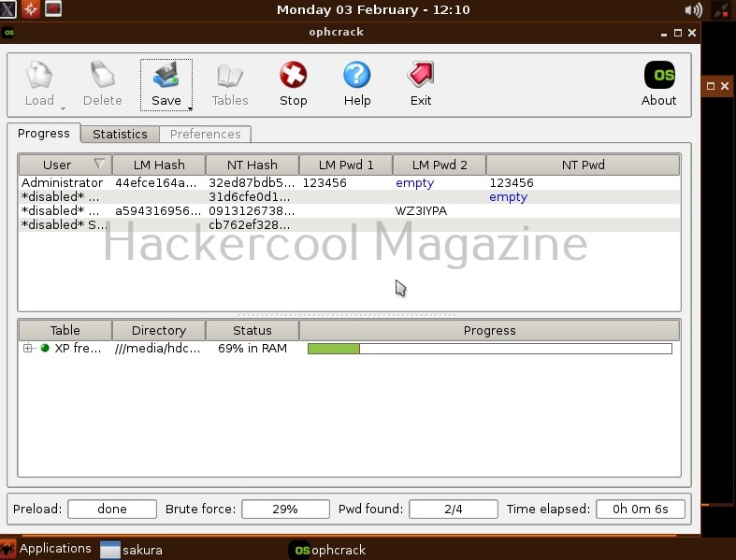Click the network status tray icon
The image size is (736, 560).
coord(720,10)
